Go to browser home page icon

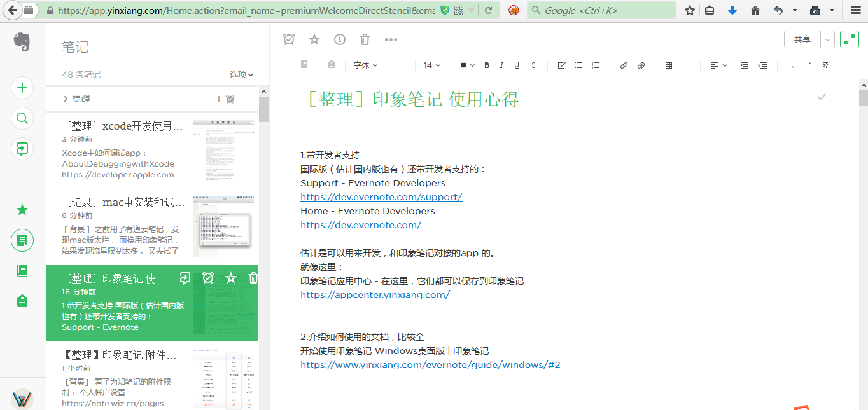(755, 10)
